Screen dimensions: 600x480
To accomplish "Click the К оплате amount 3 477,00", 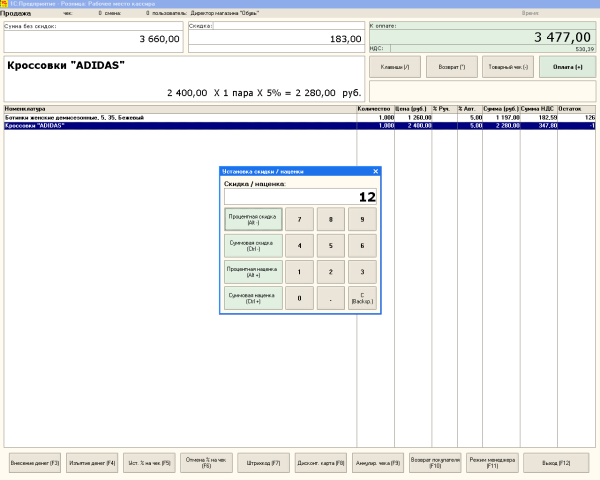I will point(562,38).
